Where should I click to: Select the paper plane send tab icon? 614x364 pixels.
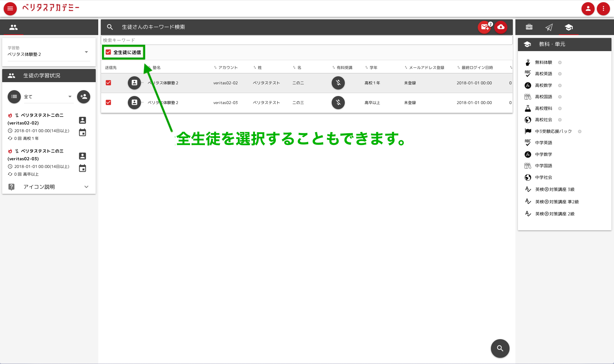(x=549, y=27)
